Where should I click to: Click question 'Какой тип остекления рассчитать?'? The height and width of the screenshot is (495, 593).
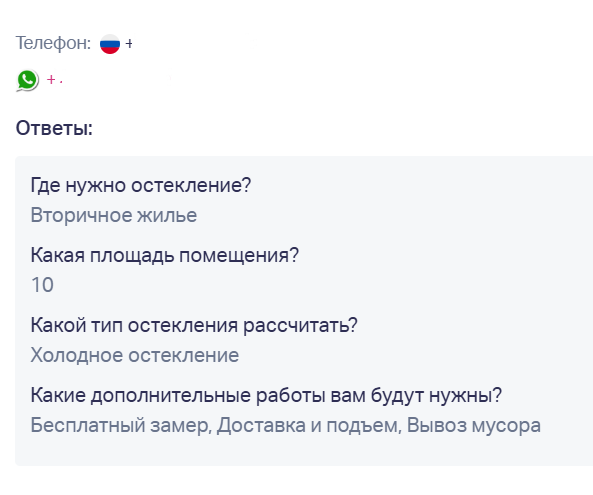tap(194, 325)
